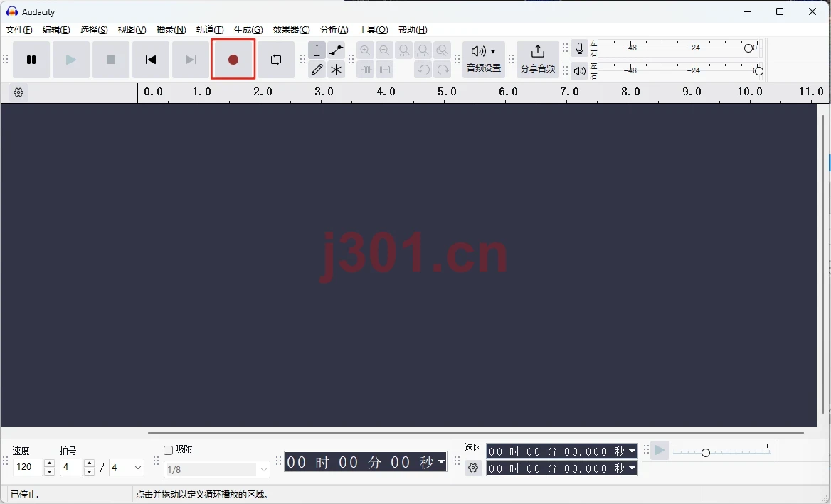Click the Play-at-speed button

coord(660,451)
